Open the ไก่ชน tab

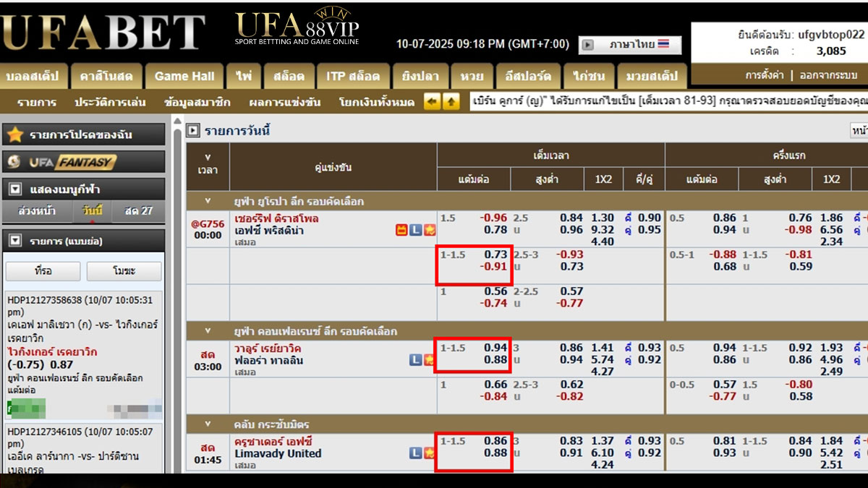click(590, 76)
